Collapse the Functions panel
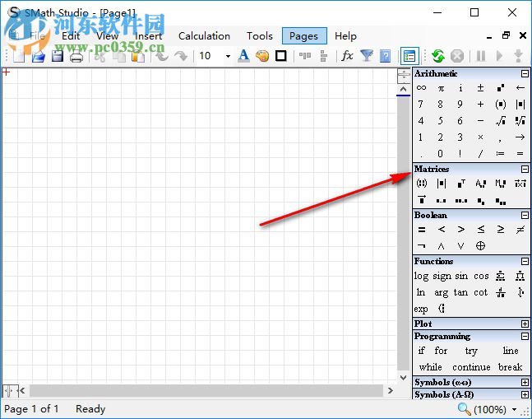This screenshot has width=532, height=419. [x=525, y=261]
